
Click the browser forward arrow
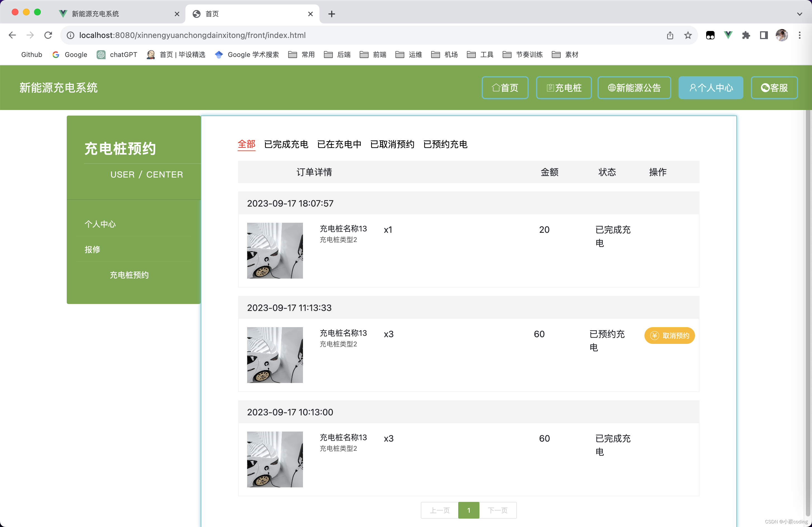coord(30,35)
